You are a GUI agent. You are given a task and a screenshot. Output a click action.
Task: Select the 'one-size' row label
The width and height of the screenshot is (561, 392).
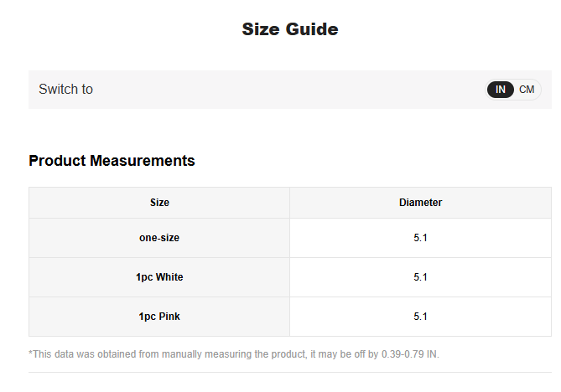[x=159, y=238]
